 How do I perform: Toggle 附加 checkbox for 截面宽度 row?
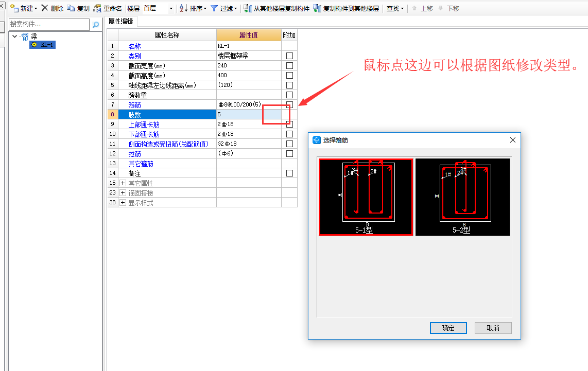[x=289, y=65]
